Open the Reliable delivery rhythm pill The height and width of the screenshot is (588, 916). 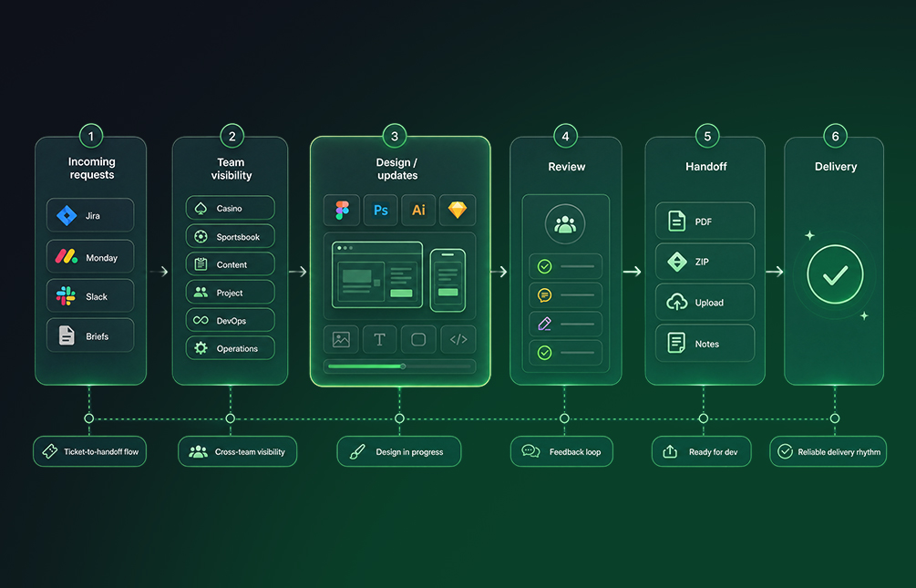(828, 451)
